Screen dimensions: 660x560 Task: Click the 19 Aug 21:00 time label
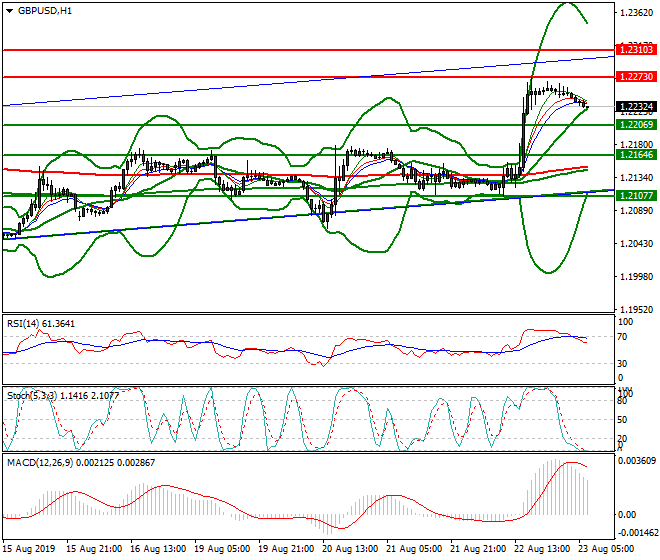click(x=286, y=549)
